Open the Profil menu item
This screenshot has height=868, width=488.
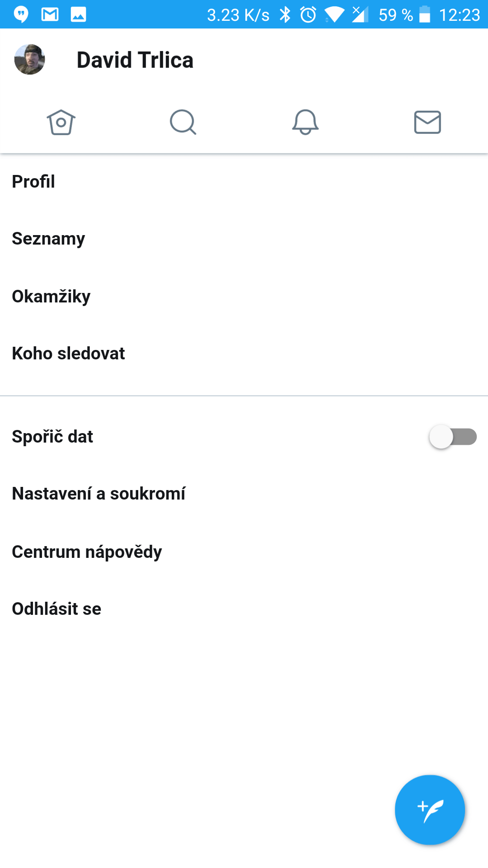pos(33,182)
